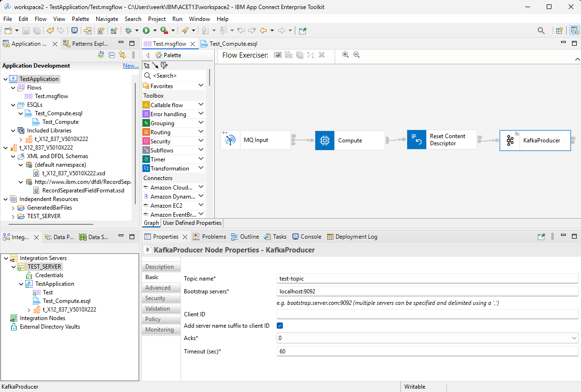Screen dimensions: 581x392
Task: Click the Client ID input field
Action: [x=427, y=314]
